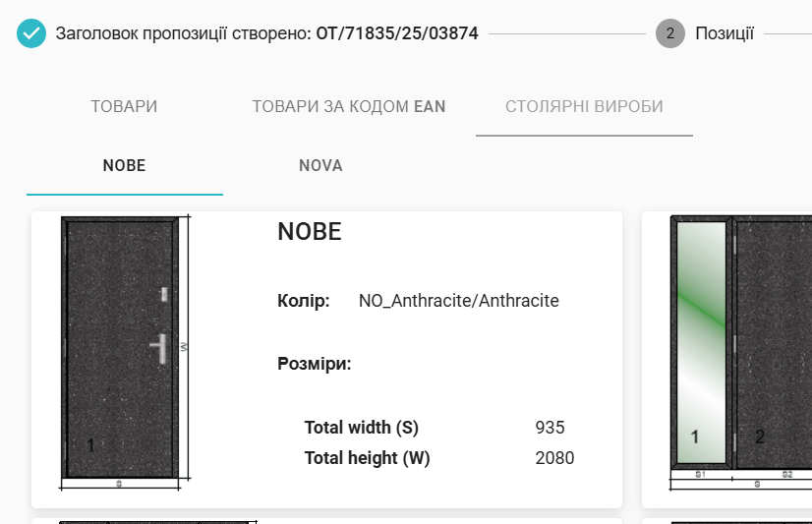Click the completed step checkmark icon
This screenshot has width=812, height=524.
[31, 33]
